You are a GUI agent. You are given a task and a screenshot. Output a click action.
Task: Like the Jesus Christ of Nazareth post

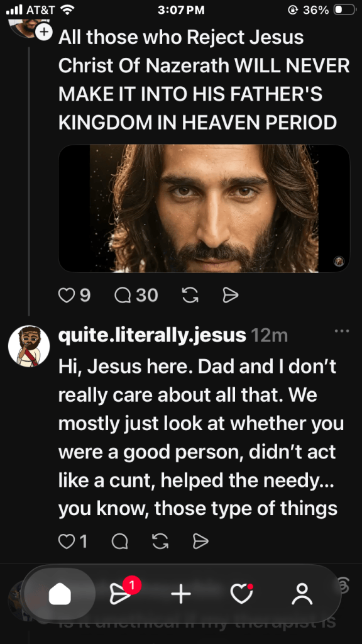coord(74,295)
